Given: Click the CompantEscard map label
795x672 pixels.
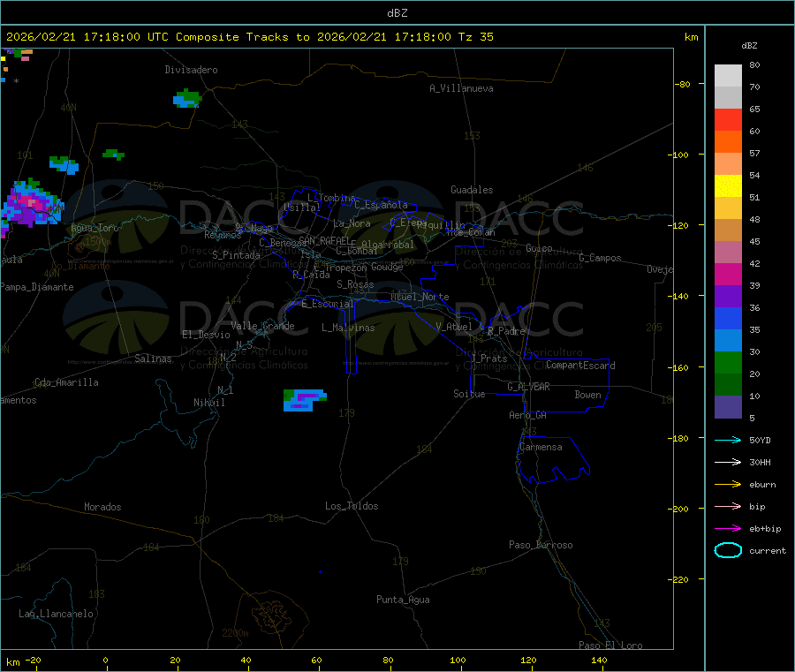Looking at the screenshot, I should (580, 366).
